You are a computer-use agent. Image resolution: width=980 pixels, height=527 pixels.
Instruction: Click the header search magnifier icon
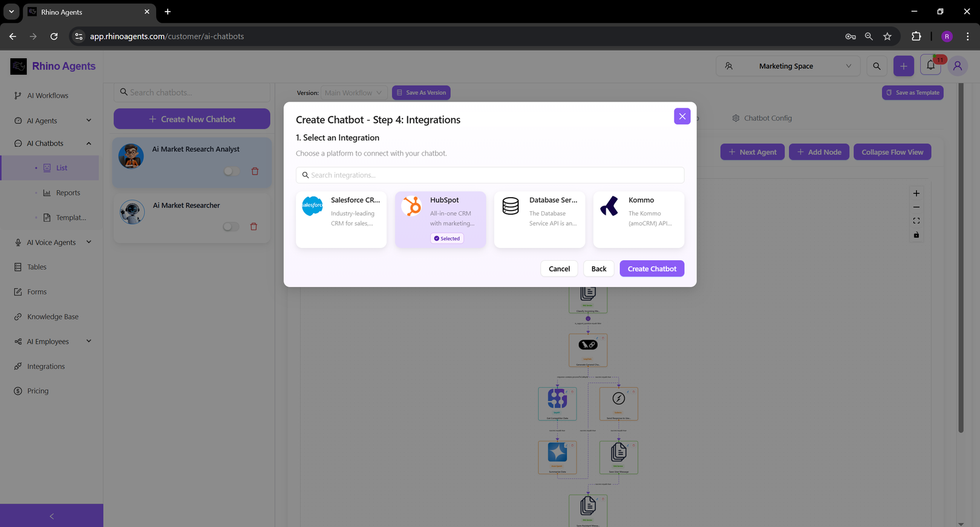click(x=877, y=66)
